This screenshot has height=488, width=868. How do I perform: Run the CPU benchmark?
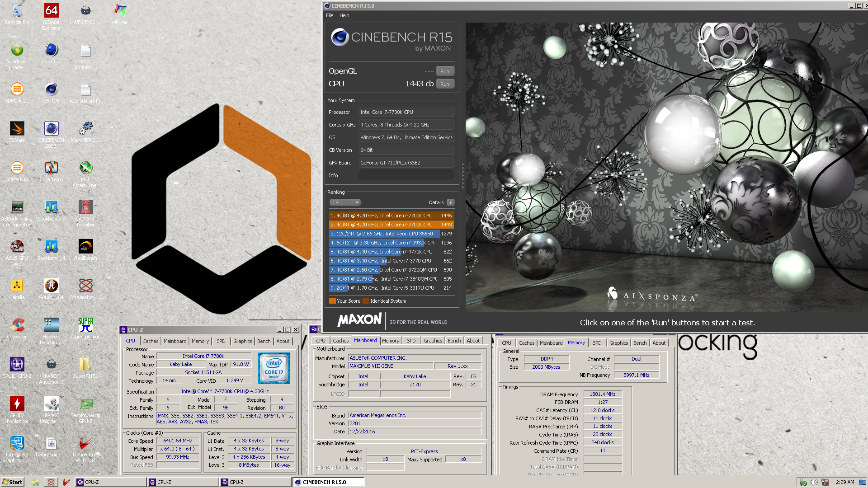445,84
